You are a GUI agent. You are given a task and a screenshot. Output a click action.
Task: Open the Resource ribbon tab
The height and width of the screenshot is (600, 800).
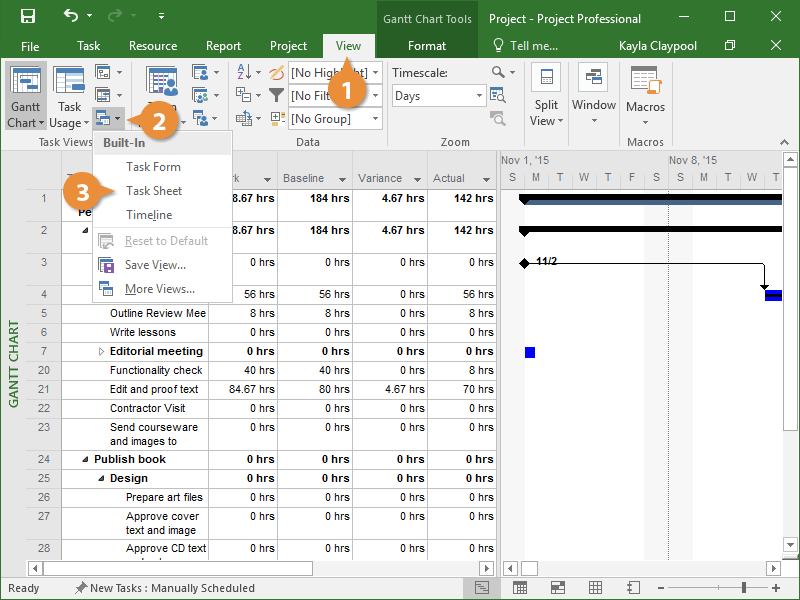pyautogui.click(x=153, y=46)
